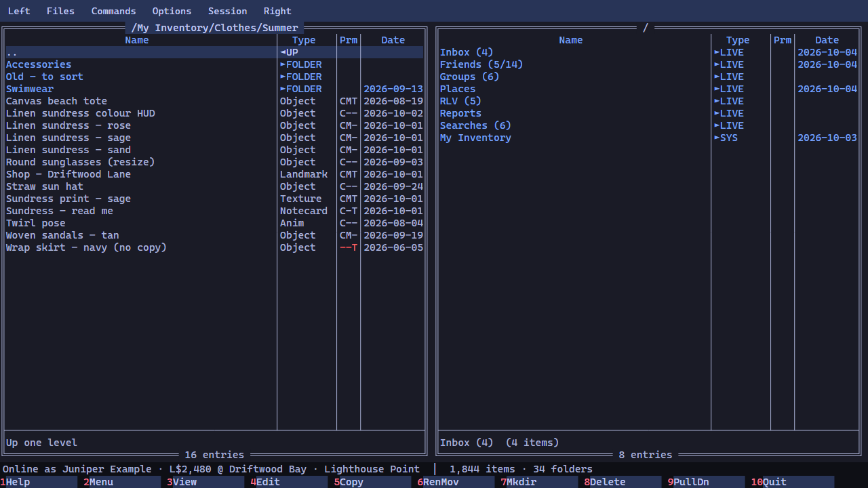
Task: Select 'Shop – Driftwood Lane' landmark
Action: point(214,174)
